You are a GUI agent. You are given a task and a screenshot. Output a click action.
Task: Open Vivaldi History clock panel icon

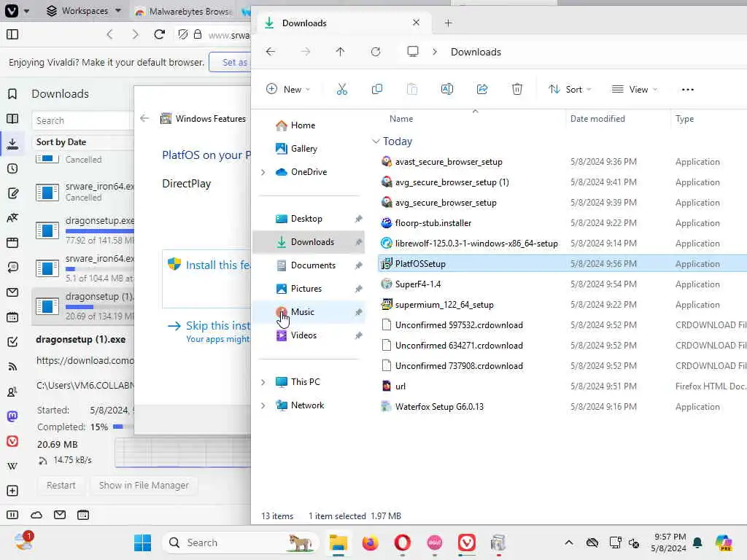click(x=13, y=168)
